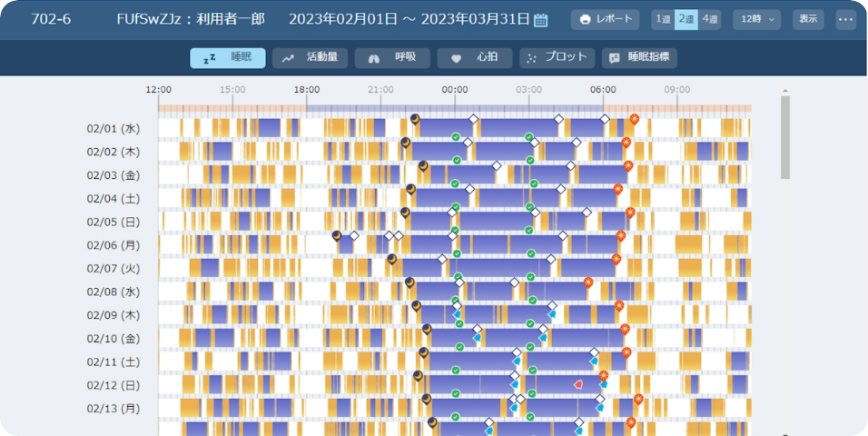Open the 12時 time span dropdown
Image resolution: width=868 pixels, height=436 pixels.
[x=759, y=19]
